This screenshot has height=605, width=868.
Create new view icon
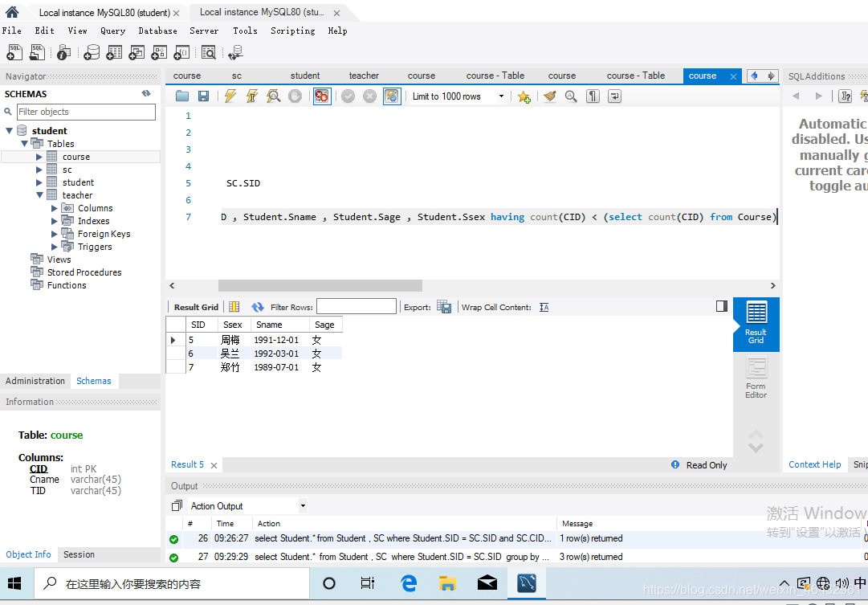click(137, 52)
